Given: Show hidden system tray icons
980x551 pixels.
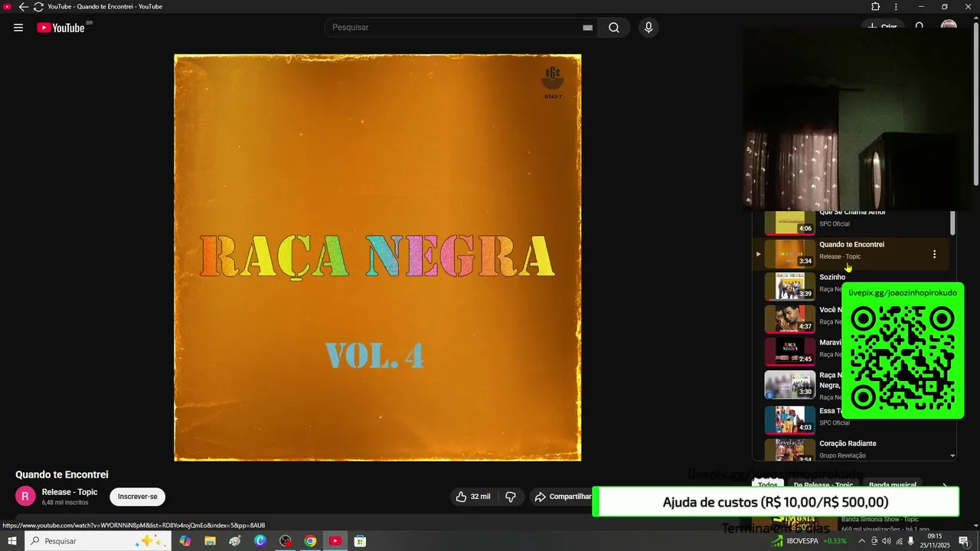Looking at the screenshot, I should tap(861, 541).
